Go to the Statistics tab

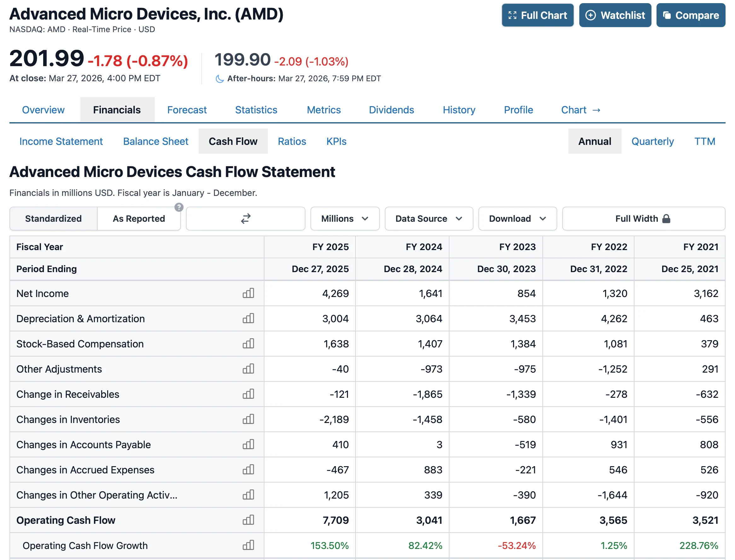tap(256, 110)
